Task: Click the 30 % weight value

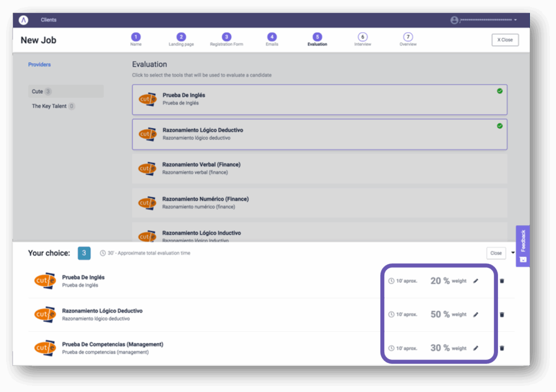Action: pos(440,348)
